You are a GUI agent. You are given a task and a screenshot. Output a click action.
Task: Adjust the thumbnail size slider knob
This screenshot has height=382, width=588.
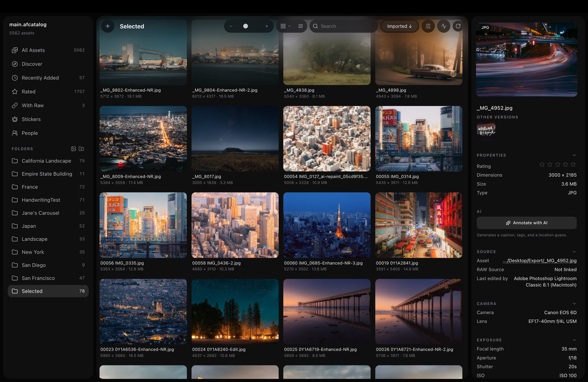point(245,26)
